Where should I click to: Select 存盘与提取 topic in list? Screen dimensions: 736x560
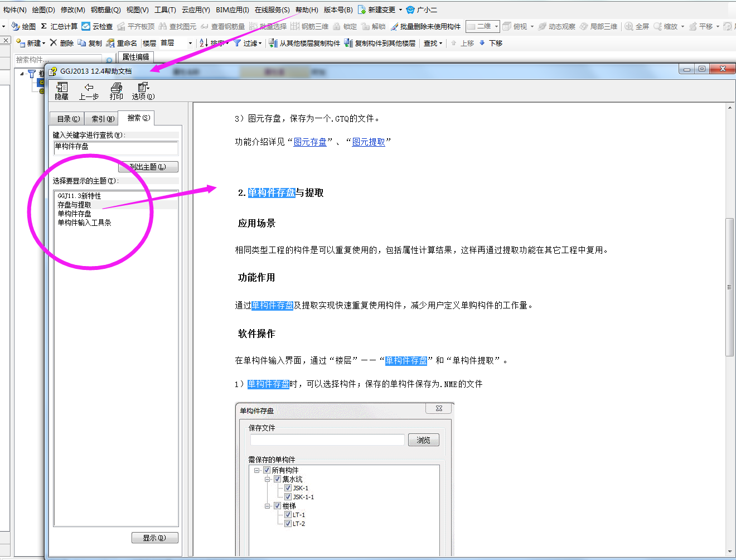tap(116, 205)
